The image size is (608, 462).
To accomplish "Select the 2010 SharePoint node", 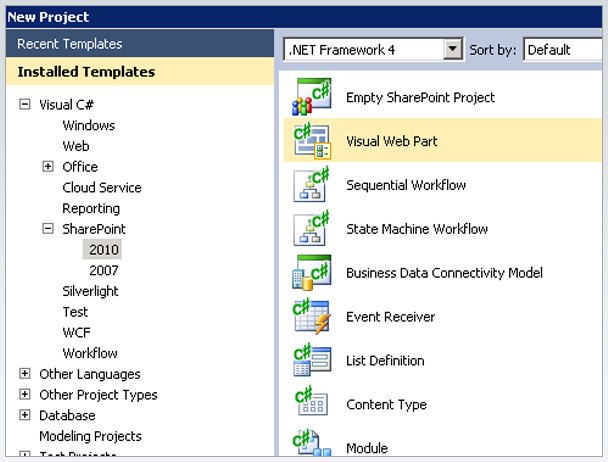I will coord(104,249).
